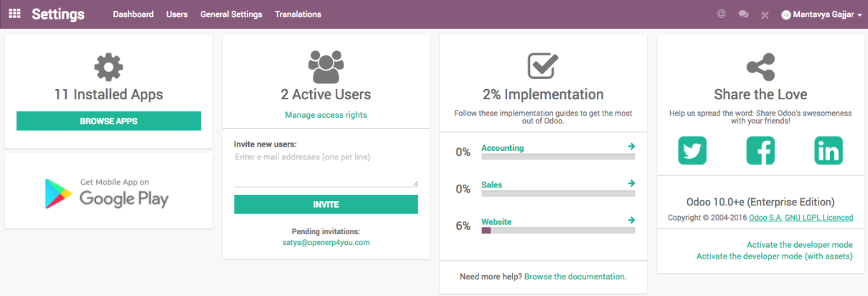This screenshot has height=296, width=868.
Task: Expand the Mantavya Gajjar user menu
Action: coord(821,14)
